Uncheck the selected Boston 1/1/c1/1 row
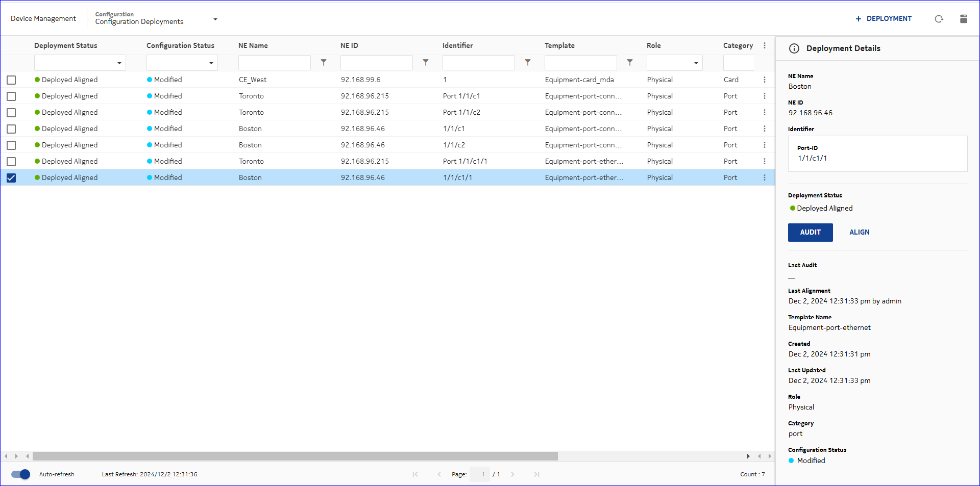This screenshot has height=486, width=980. point(11,178)
